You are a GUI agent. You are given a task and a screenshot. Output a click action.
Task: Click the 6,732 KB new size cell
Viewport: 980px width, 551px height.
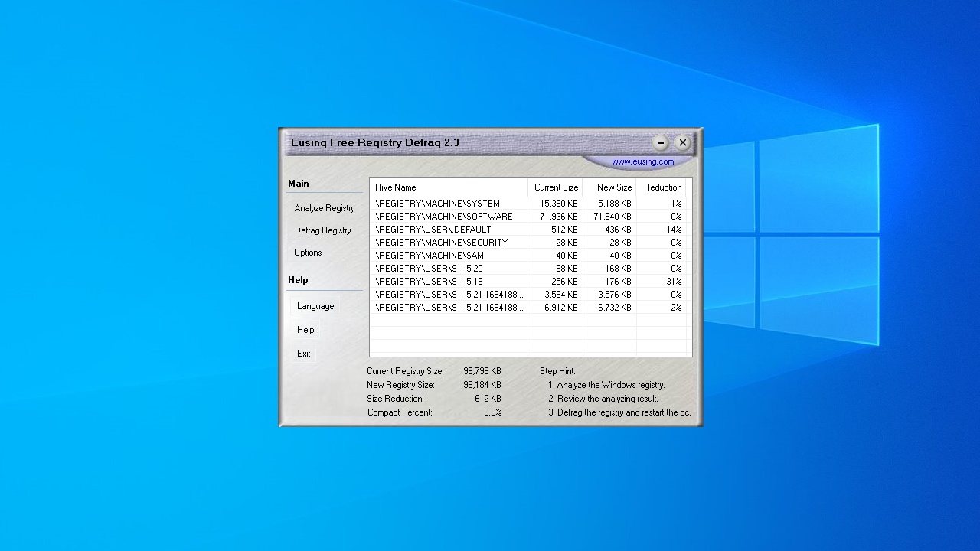pyautogui.click(x=615, y=308)
